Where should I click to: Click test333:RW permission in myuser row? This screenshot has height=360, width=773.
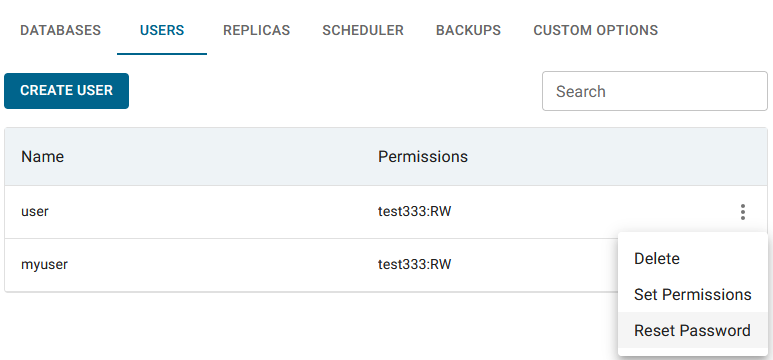click(415, 265)
